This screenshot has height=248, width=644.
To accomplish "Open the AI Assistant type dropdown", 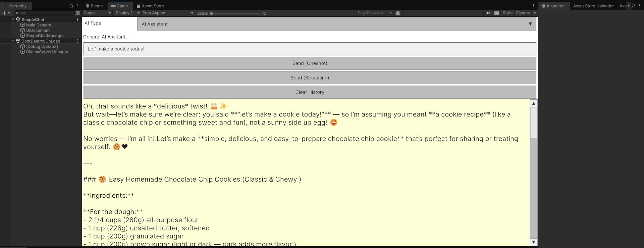I will click(337, 24).
